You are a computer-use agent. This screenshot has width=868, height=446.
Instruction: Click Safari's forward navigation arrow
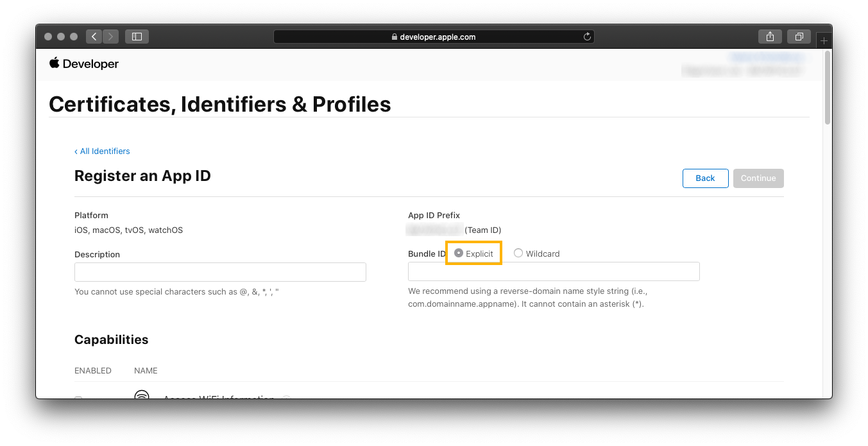(x=111, y=37)
